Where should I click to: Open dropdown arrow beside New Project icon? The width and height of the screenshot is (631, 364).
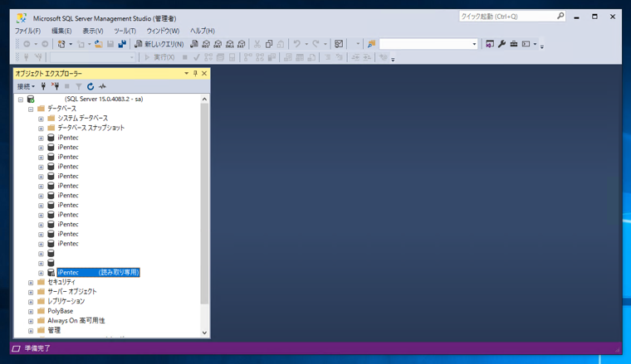pyautogui.click(x=71, y=44)
